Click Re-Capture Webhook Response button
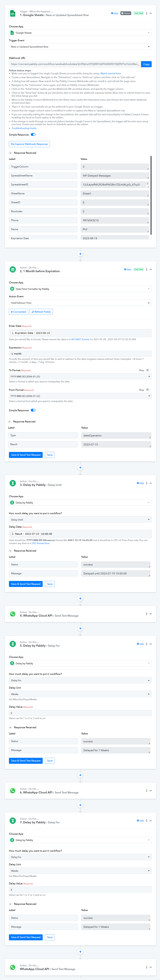 pos(29,144)
